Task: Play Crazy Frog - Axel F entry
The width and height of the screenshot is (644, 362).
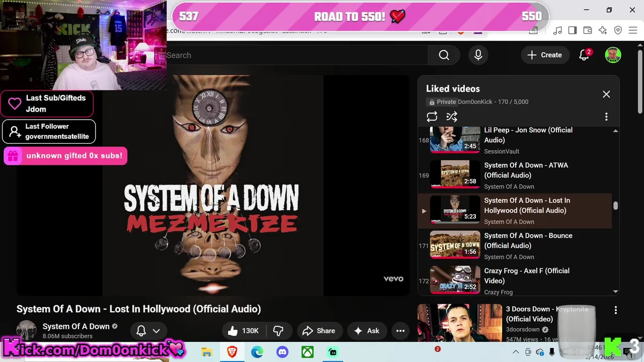Action: [527, 276]
